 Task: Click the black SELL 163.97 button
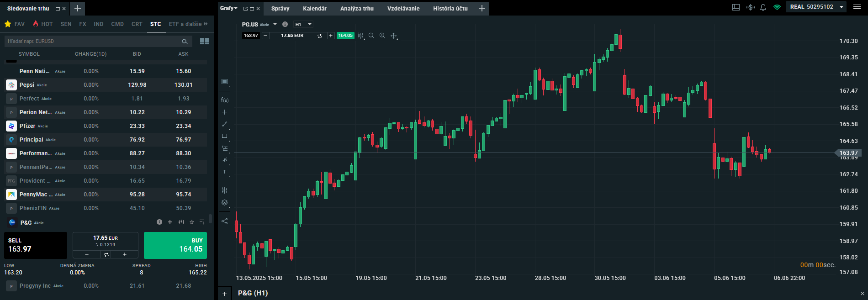coord(36,245)
